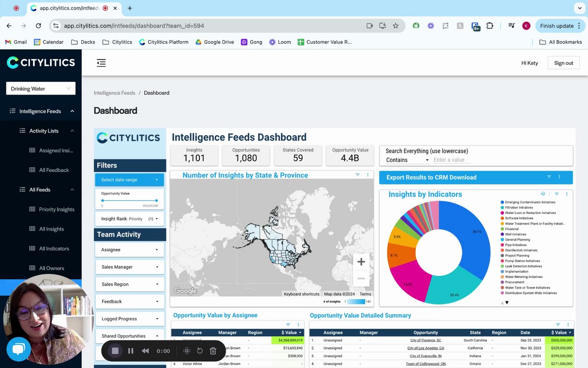Viewport: 588px width, 368px height.
Task: Click the Emerging Contaminants Initiatives legend swatch
Action: point(502,202)
